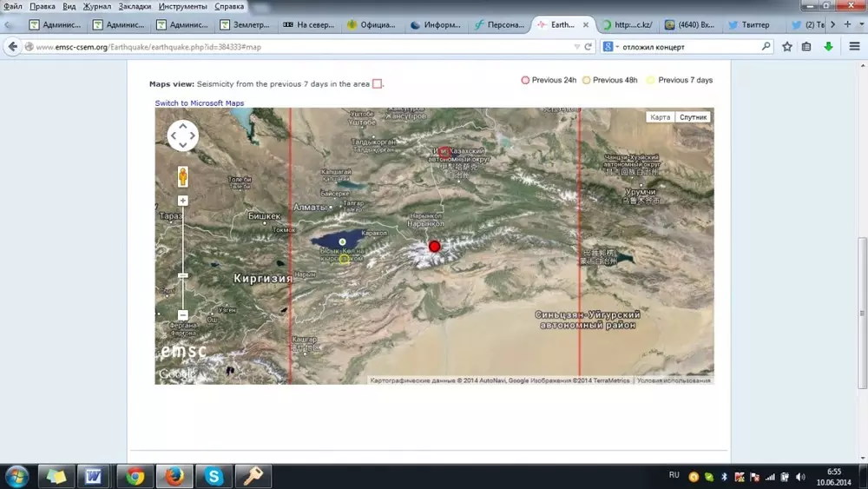
Task: Bookmark this page with the star icon
Action: (x=787, y=46)
